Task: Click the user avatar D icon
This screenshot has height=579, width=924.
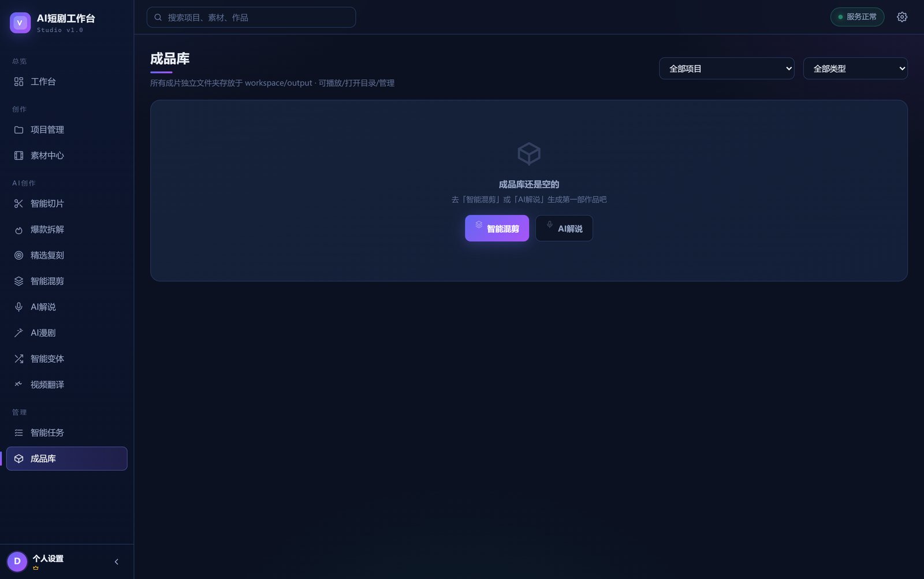Action: click(17, 561)
